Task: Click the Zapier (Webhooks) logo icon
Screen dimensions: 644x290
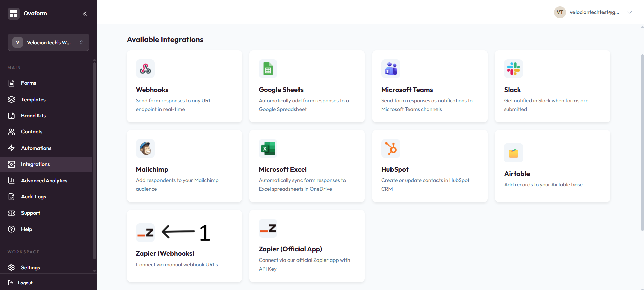Action: [x=145, y=233]
